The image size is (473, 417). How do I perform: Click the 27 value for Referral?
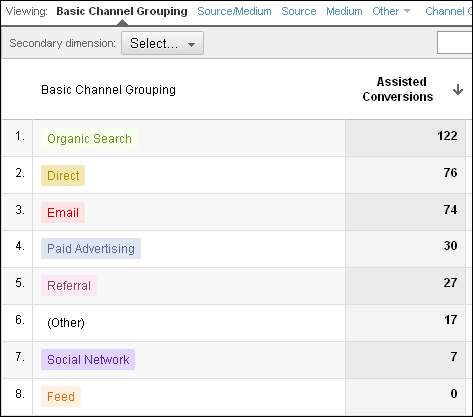[450, 283]
